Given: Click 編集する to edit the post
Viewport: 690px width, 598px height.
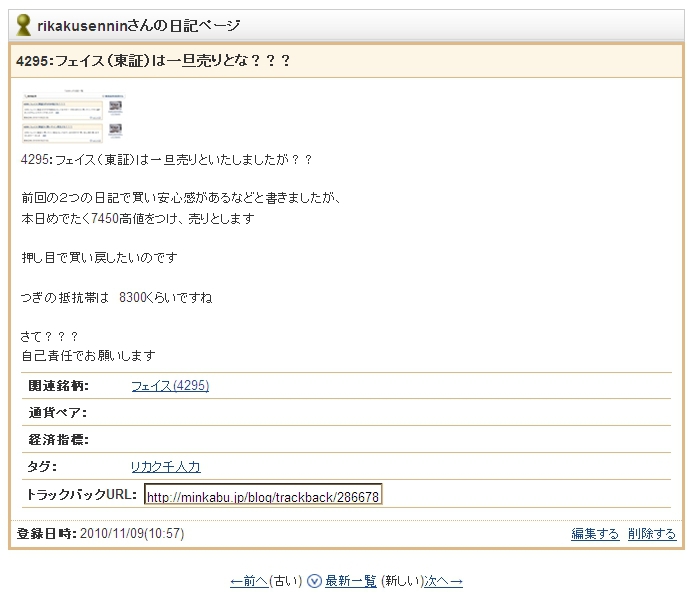Looking at the screenshot, I should (x=595, y=534).
